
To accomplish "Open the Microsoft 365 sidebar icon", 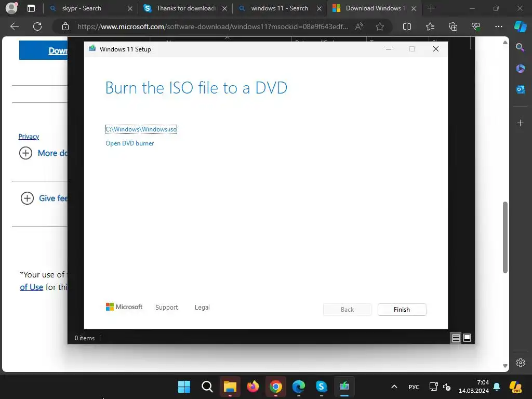I will [x=520, y=69].
